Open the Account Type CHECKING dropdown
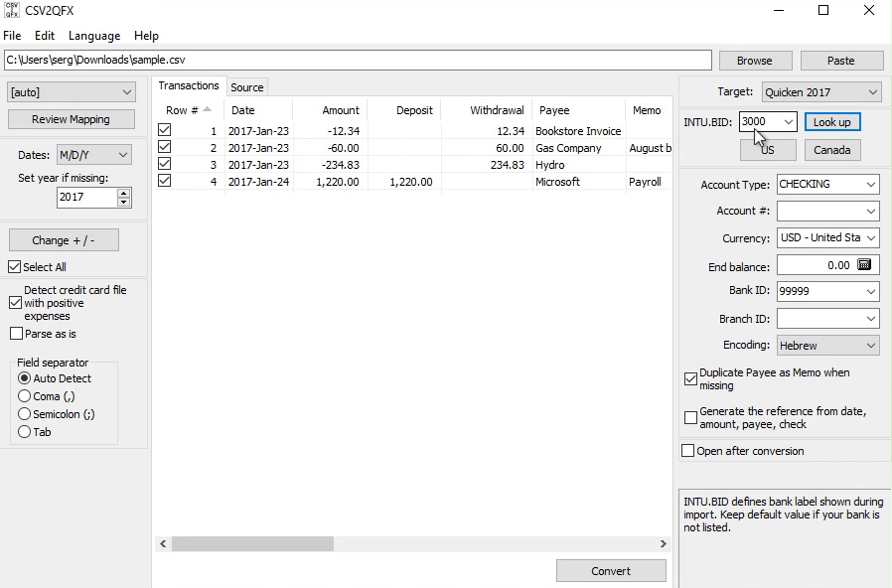The width and height of the screenshot is (892, 588). click(827, 185)
